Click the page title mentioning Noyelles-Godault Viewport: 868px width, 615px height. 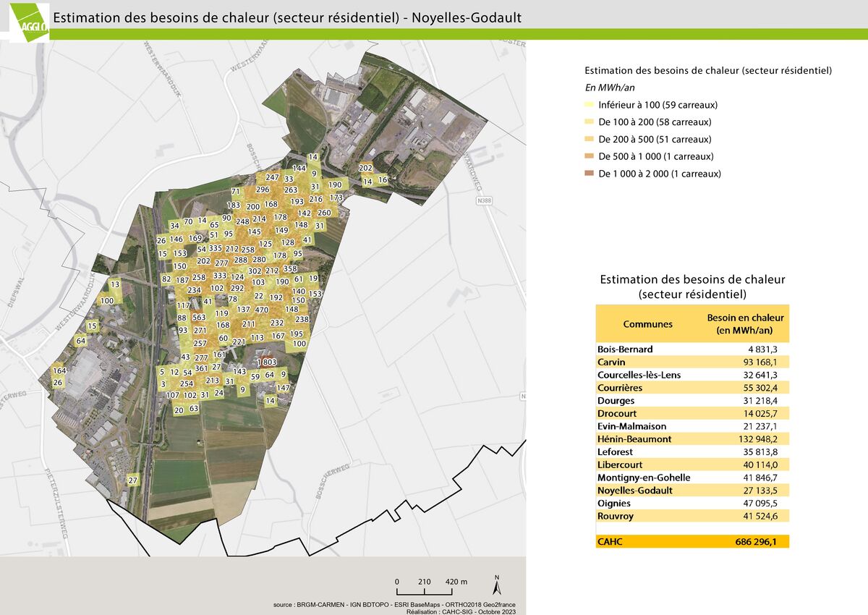click(288, 17)
